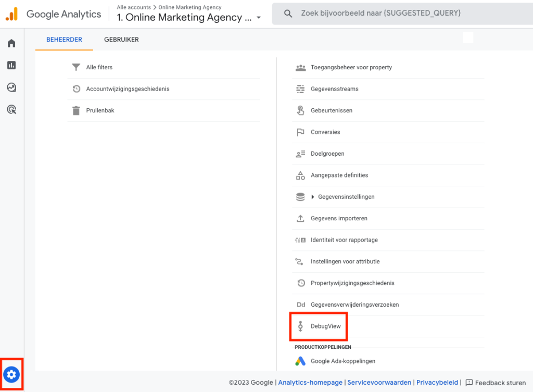Click the Google Analytics logo
533x392 pixels.
tap(11, 14)
